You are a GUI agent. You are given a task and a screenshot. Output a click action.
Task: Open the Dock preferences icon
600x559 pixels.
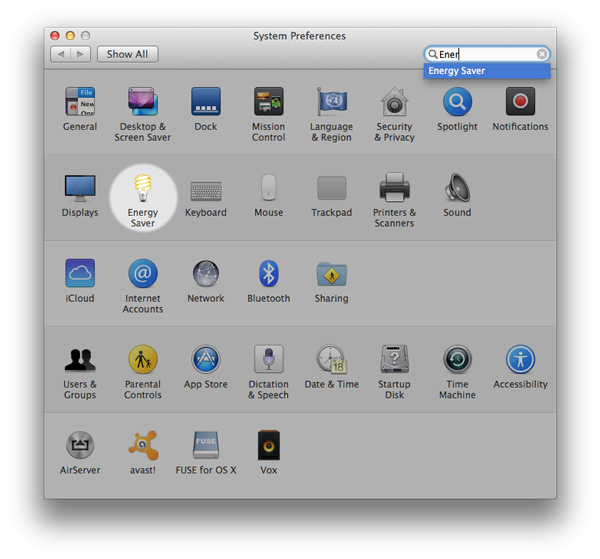(x=206, y=101)
